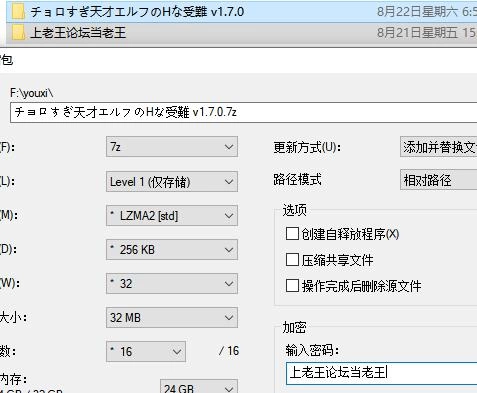Open the 256 KB dictionary size dropdown

coord(172,250)
